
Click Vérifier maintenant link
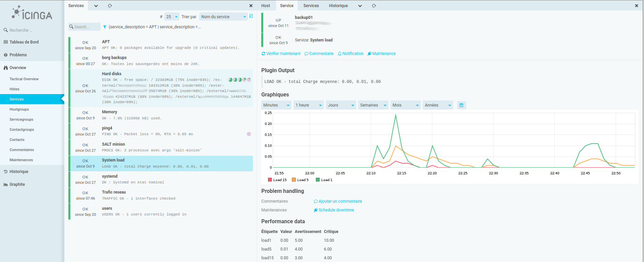tap(281, 54)
